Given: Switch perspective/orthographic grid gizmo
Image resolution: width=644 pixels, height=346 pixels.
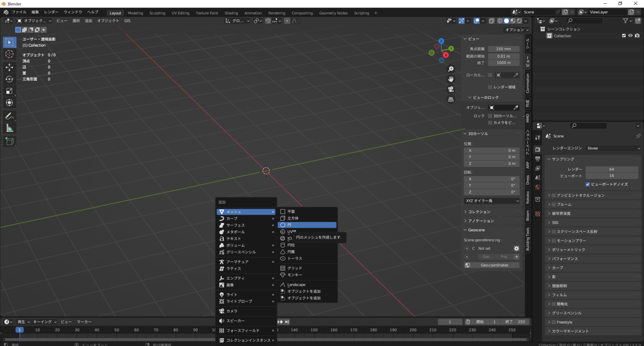Looking at the screenshot, I should (x=451, y=99).
